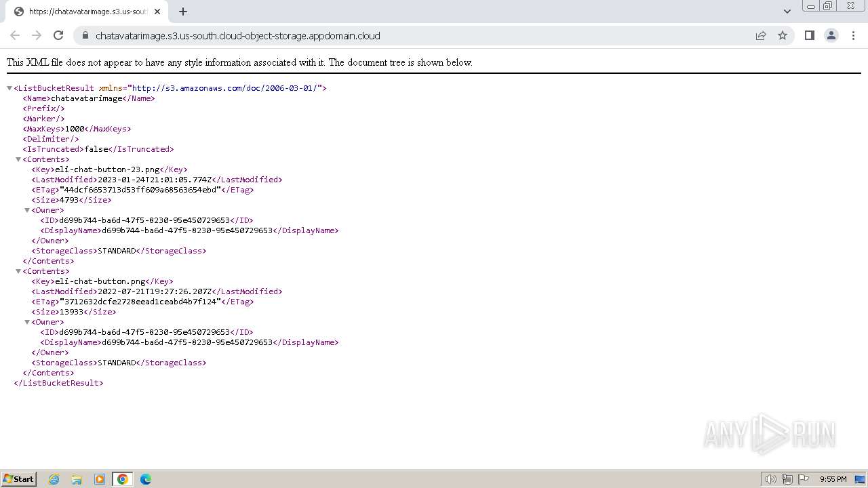Open Windows Media Player taskbar icon
This screenshot has height=488, width=868.
(100, 479)
